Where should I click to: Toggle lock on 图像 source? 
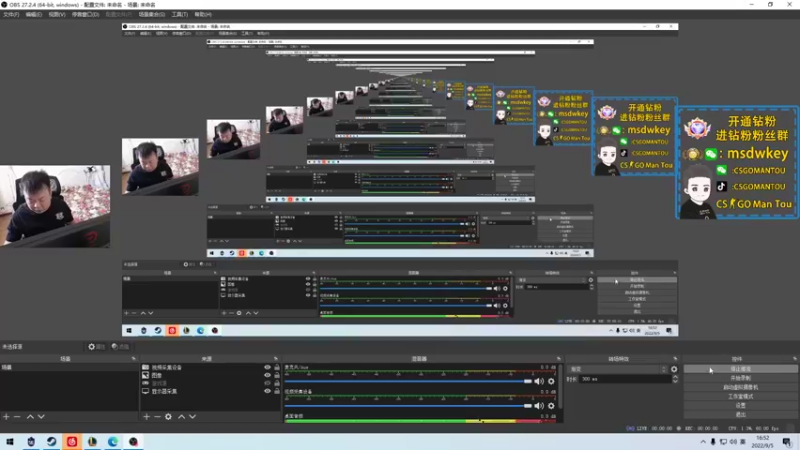pos(277,375)
